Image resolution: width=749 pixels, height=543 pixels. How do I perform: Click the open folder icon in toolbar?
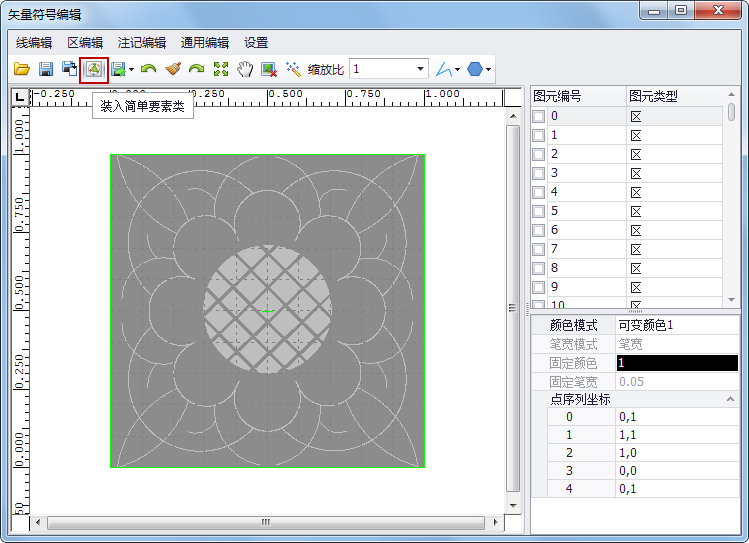(x=22, y=69)
